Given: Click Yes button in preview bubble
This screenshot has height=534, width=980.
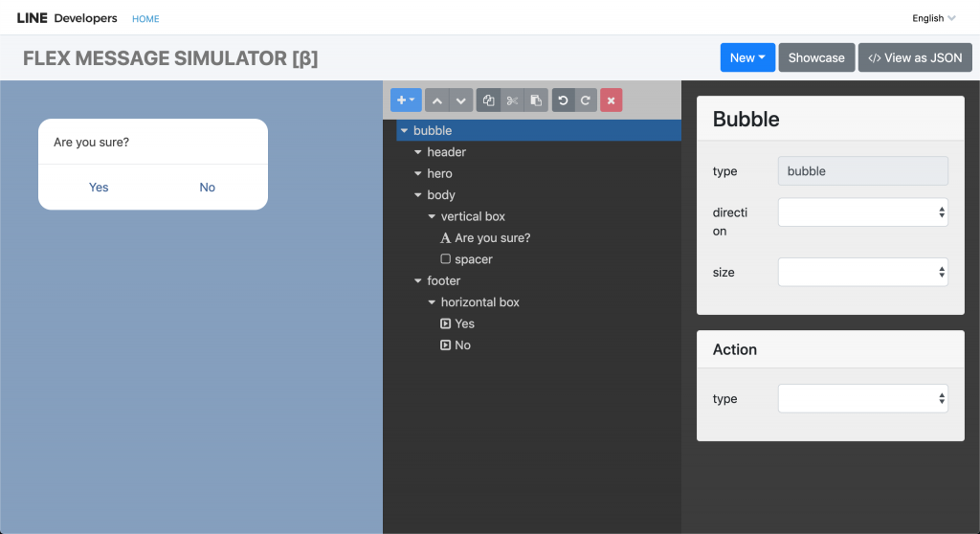Looking at the screenshot, I should click(x=99, y=187).
